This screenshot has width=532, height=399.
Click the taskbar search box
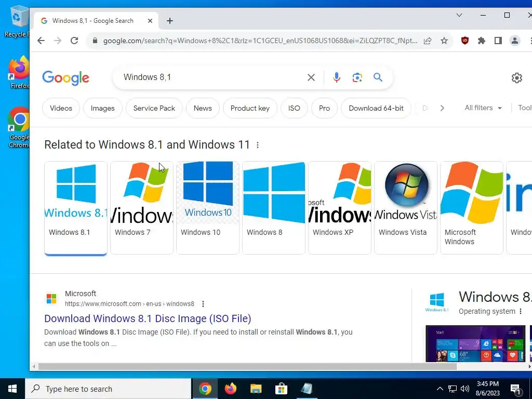[x=108, y=389]
